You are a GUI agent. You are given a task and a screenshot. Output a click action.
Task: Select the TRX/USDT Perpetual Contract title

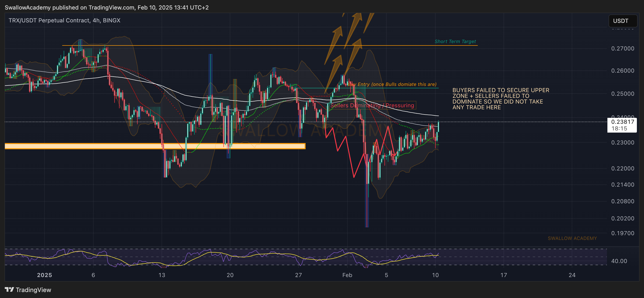coord(64,20)
